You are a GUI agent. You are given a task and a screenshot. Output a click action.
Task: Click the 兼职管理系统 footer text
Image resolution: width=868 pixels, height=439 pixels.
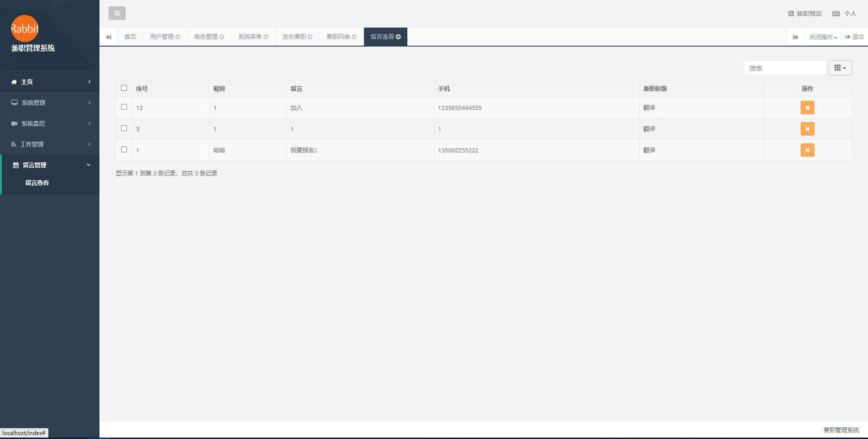(x=841, y=430)
